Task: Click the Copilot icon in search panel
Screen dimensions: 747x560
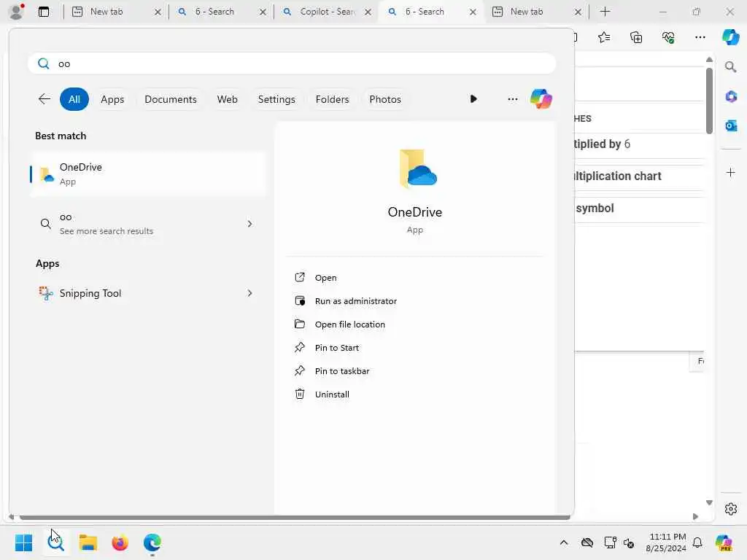Action: (x=541, y=99)
